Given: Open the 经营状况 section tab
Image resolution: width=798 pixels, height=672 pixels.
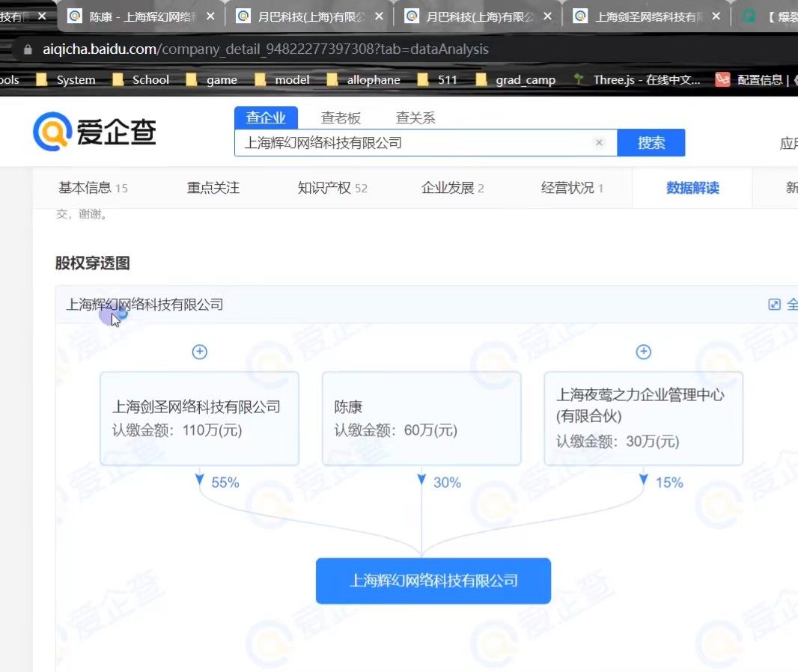Looking at the screenshot, I should (572, 188).
